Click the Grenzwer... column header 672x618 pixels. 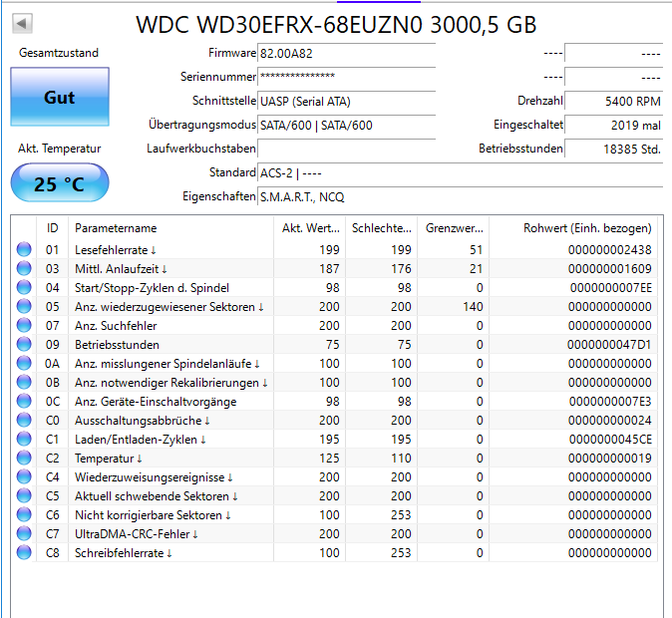(x=454, y=228)
